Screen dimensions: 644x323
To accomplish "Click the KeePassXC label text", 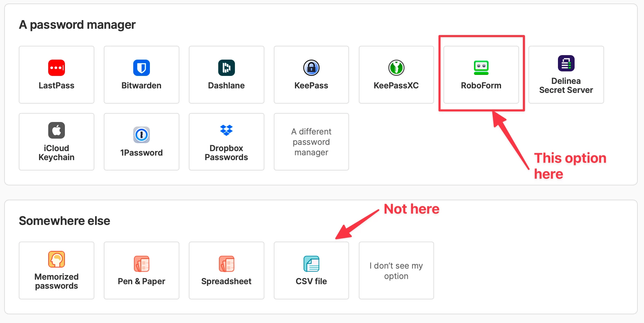I will tap(396, 86).
